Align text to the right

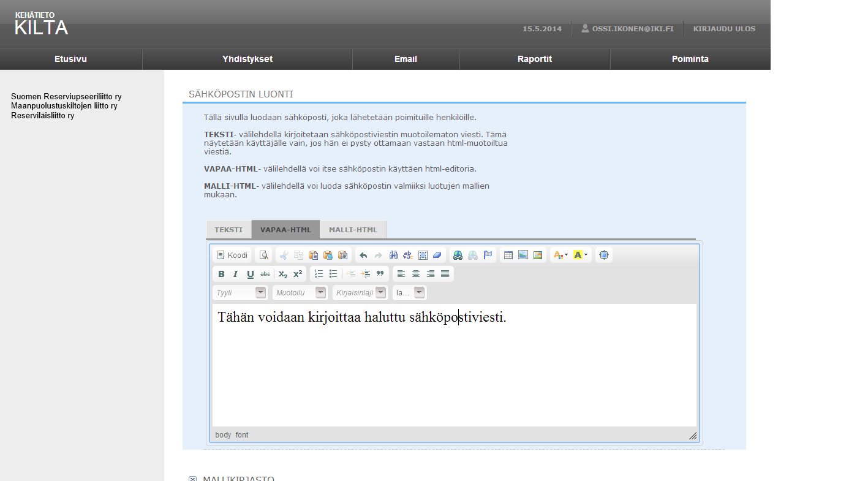(x=431, y=274)
